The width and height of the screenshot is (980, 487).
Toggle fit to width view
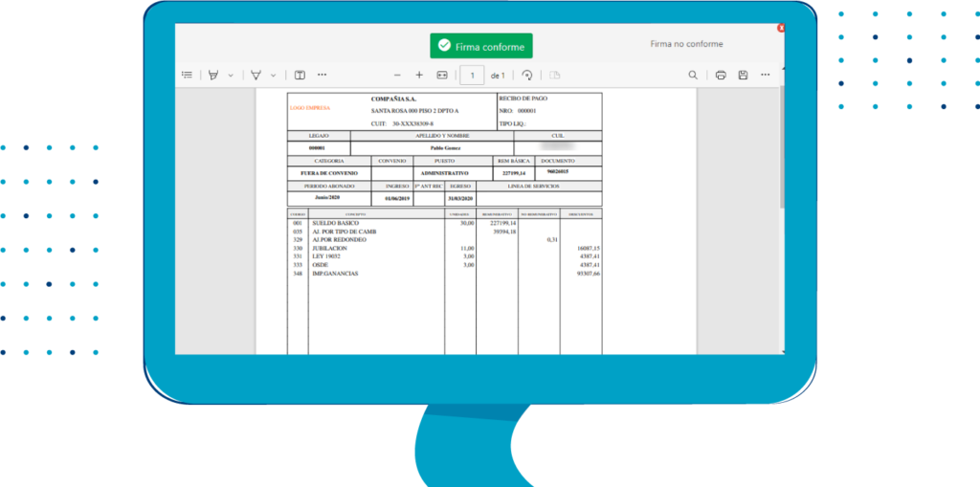(x=442, y=75)
